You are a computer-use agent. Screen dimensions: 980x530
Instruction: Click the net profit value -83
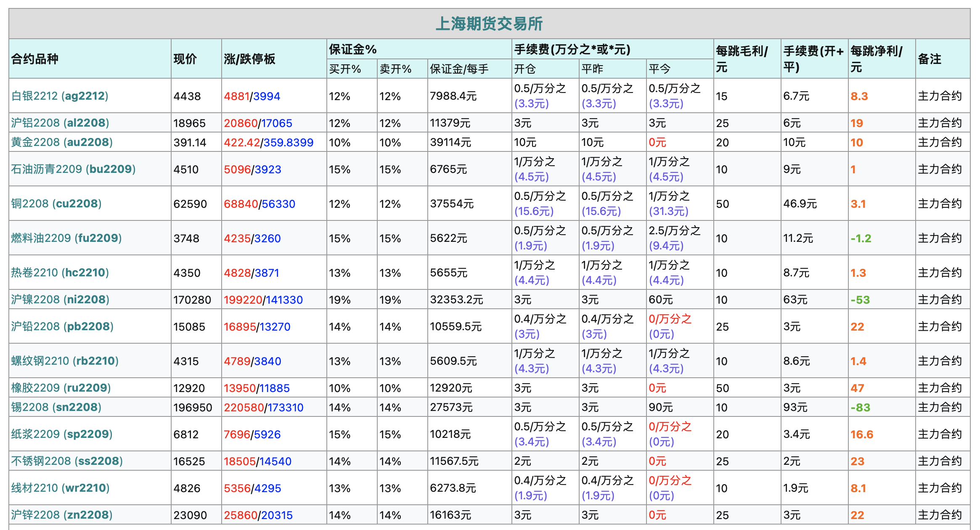[860, 407]
